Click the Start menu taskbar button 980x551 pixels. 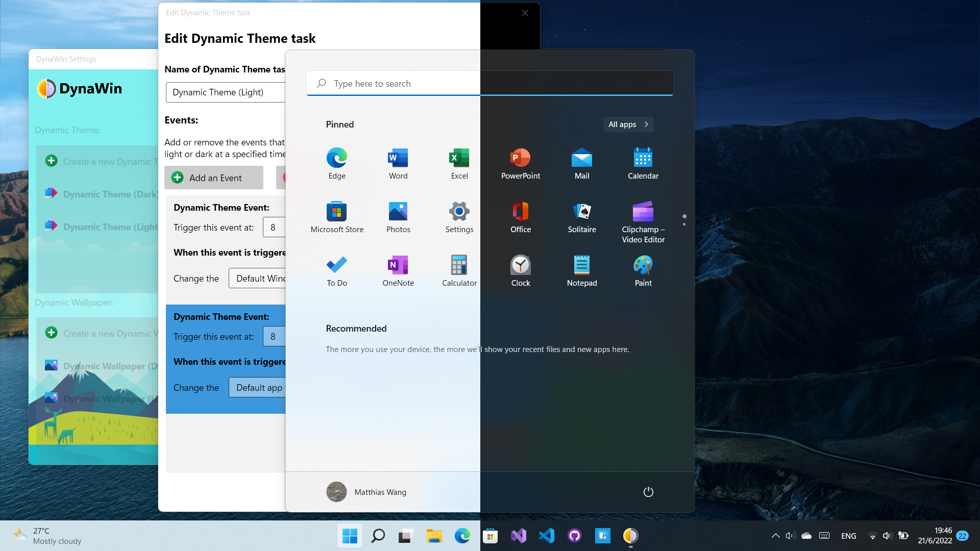350,536
